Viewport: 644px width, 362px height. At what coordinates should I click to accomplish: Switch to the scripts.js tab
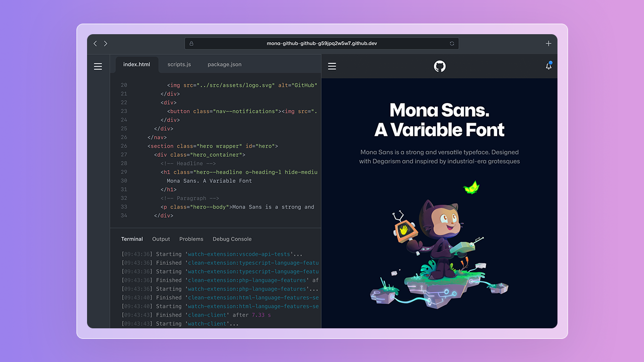(179, 64)
